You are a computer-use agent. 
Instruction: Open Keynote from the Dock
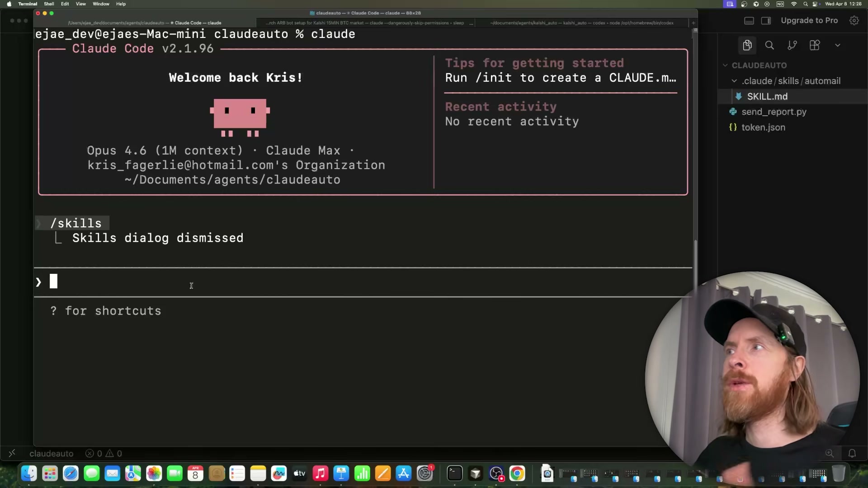point(341,474)
